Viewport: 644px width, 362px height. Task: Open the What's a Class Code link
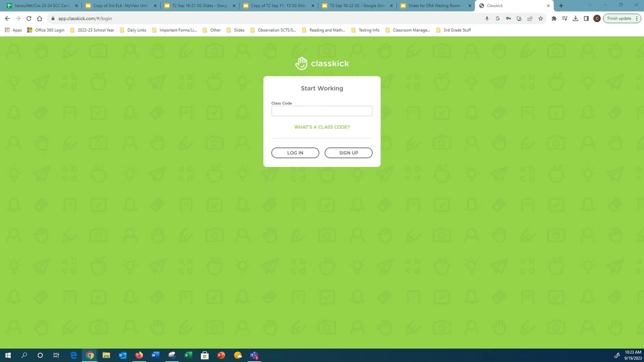tap(322, 127)
